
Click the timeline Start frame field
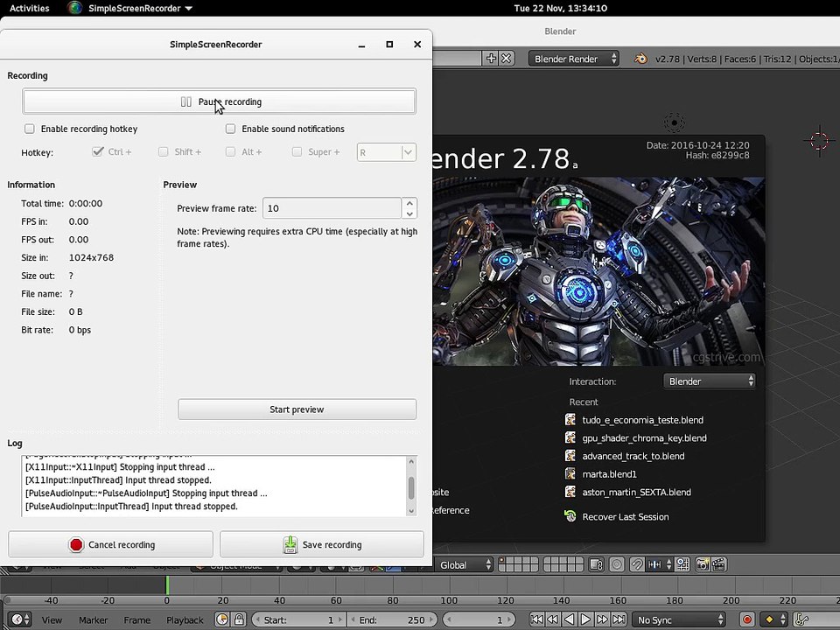299,619
